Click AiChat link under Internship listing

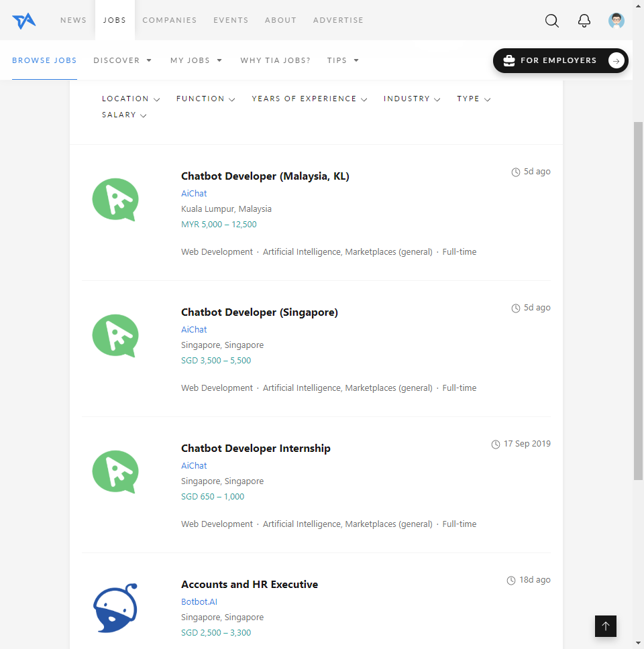194,466
